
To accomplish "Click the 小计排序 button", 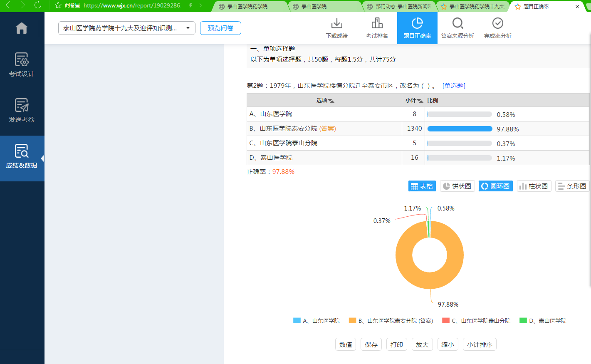I will coord(479,344).
